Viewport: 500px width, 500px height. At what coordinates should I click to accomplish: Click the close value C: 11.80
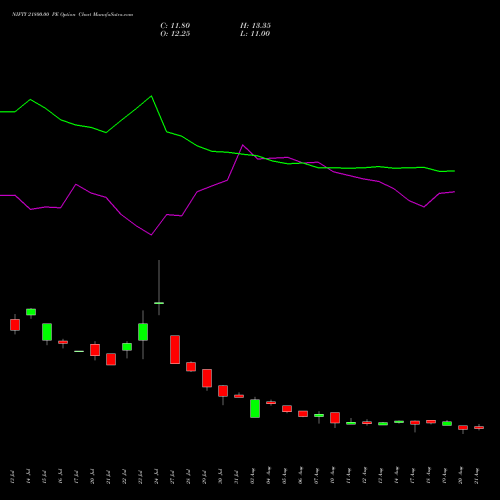175,26
